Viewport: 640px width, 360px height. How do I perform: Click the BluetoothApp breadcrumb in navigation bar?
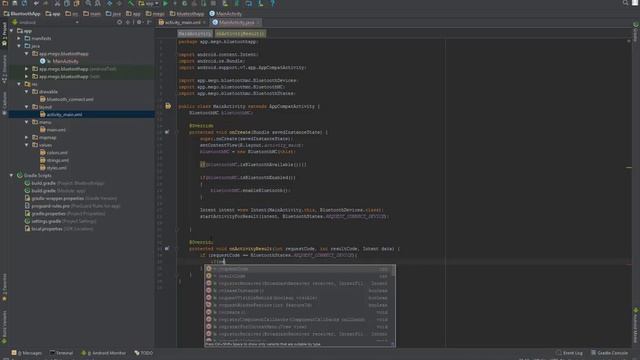22,13
